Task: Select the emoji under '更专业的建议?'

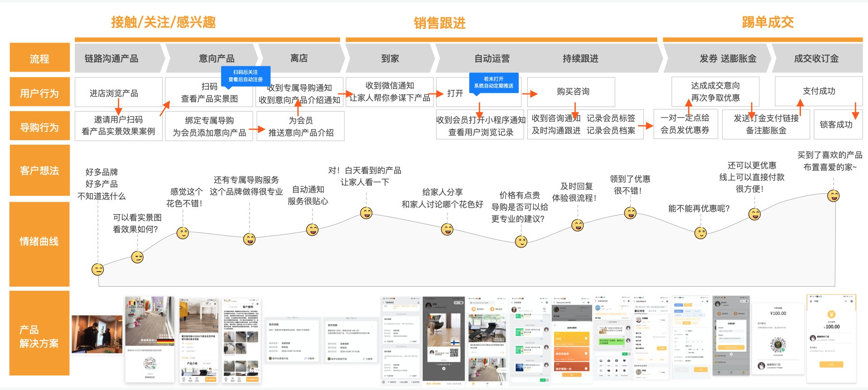Action: (x=521, y=242)
